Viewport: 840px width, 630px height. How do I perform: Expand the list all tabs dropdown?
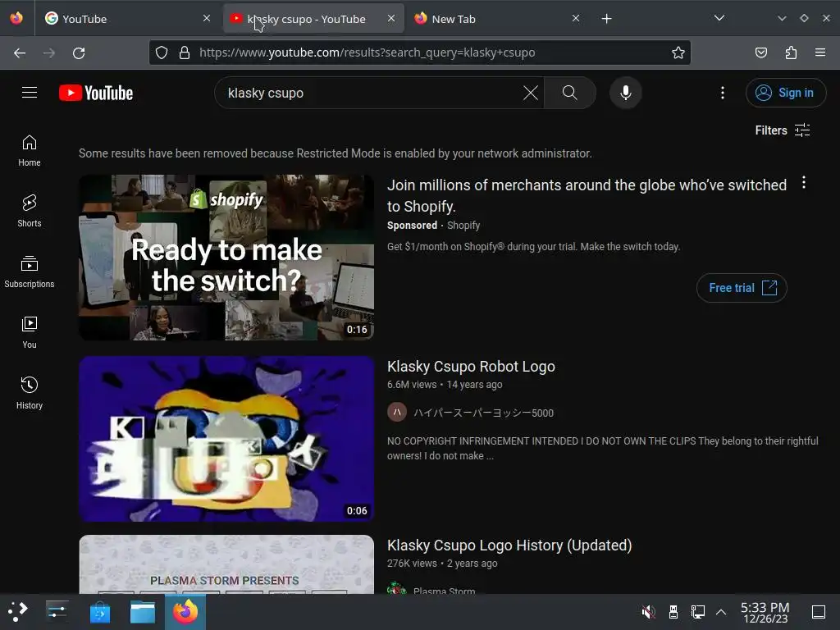click(x=719, y=18)
